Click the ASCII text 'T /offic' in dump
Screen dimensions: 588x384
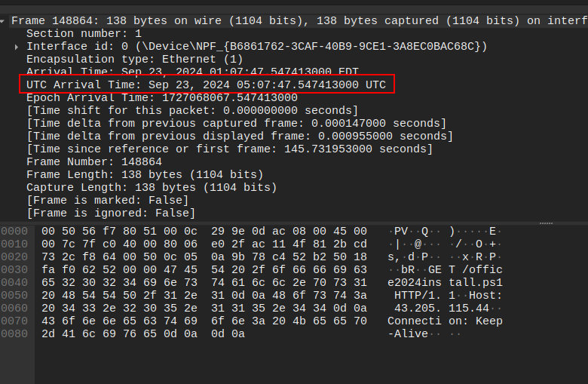(x=475, y=269)
